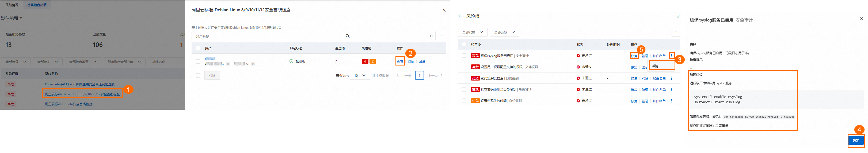Click the grey 验证 button below asset table
The width and height of the screenshot is (868, 153).
[212, 75]
